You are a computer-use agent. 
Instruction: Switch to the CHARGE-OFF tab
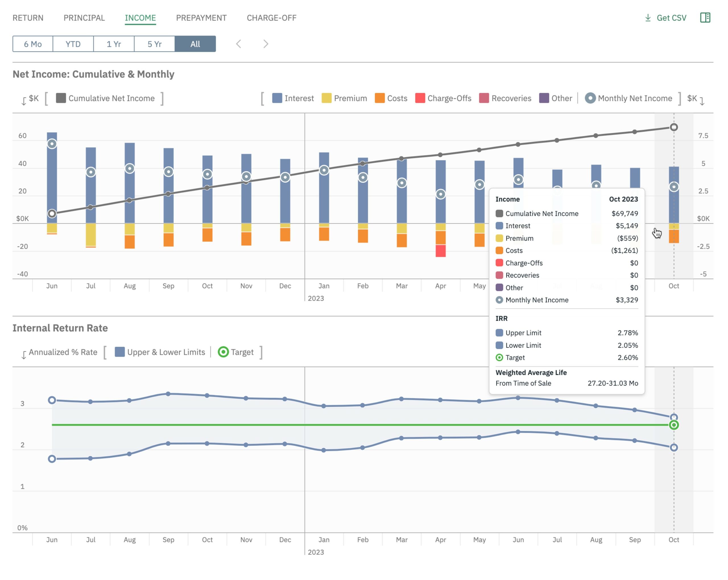tap(272, 18)
